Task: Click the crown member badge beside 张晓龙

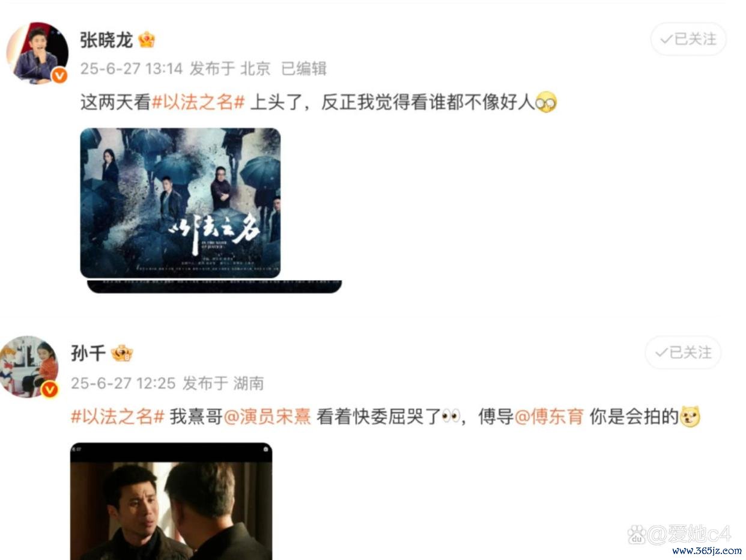Action: (146, 40)
